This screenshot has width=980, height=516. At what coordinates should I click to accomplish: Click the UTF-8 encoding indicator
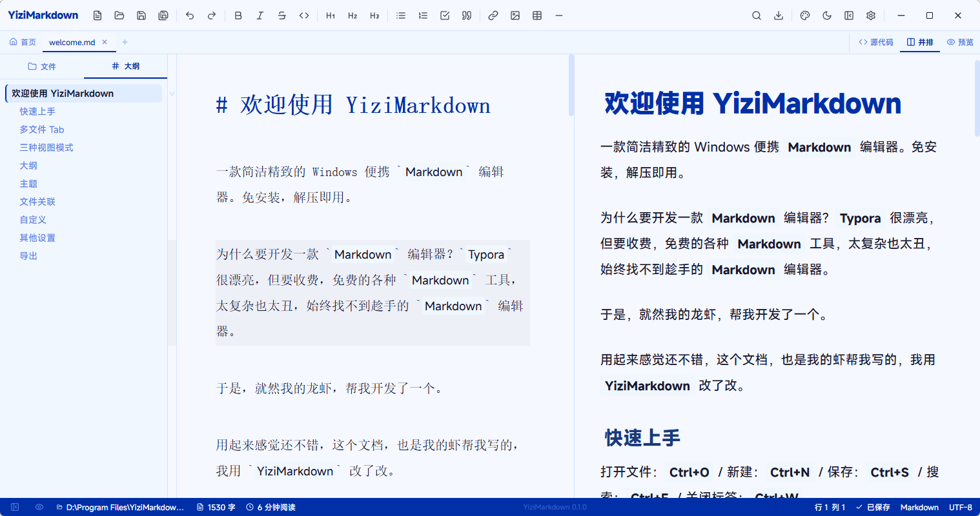click(x=961, y=507)
